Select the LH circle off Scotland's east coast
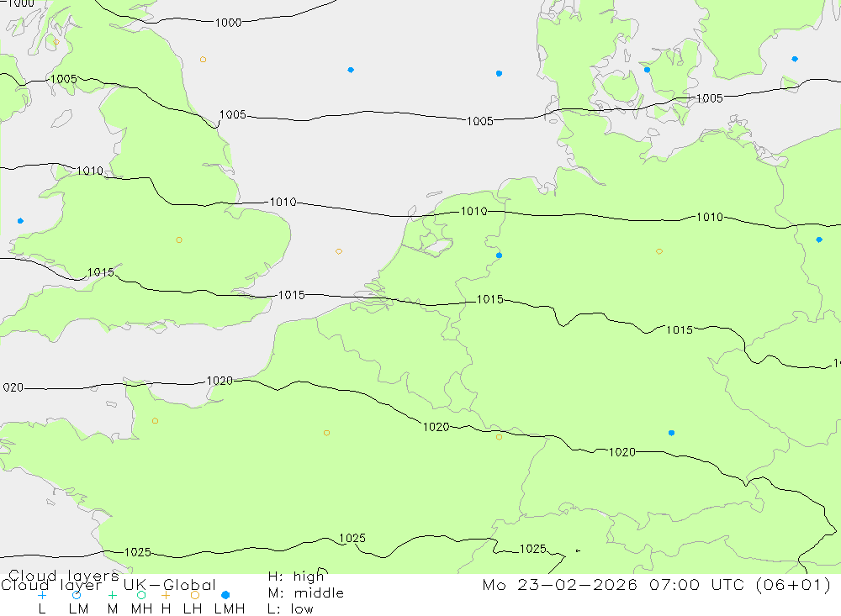 [x=203, y=60]
